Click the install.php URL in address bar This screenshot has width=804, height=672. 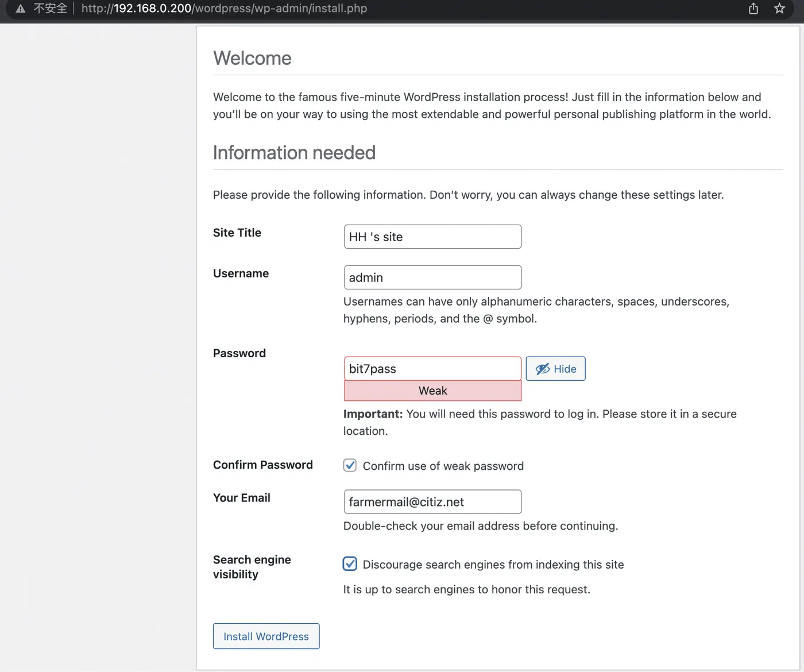(x=224, y=9)
